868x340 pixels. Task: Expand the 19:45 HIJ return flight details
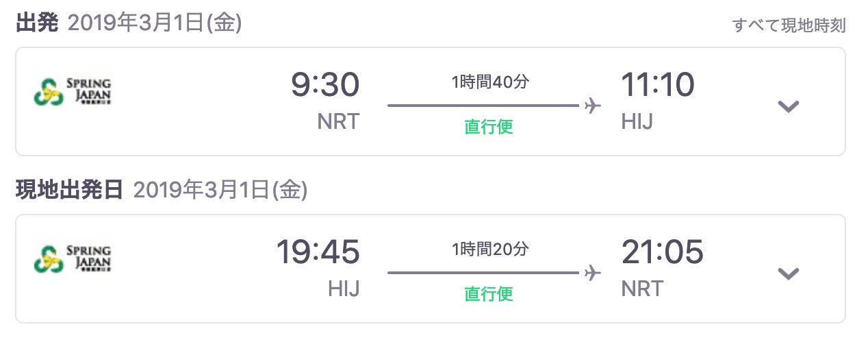coord(789,274)
